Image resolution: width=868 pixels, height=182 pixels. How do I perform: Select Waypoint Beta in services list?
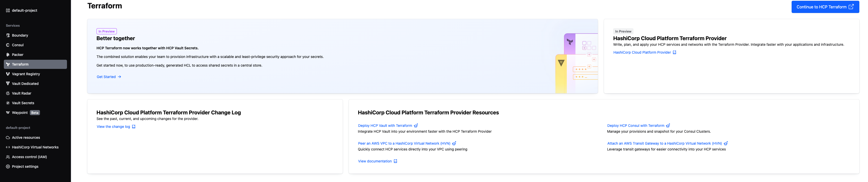click(20, 113)
